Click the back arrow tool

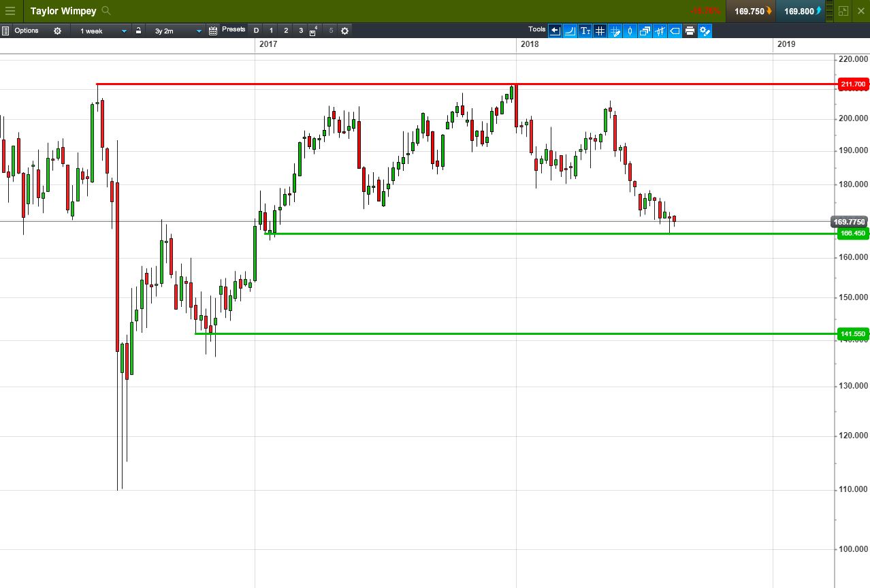click(555, 31)
